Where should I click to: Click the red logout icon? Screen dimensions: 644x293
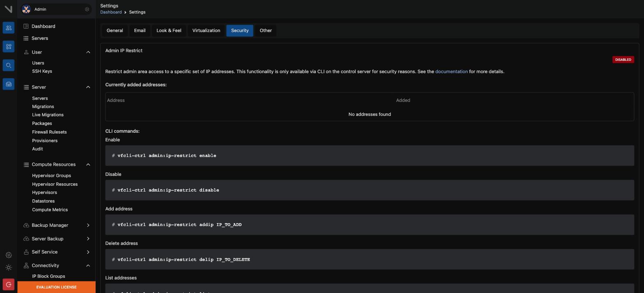point(9,284)
